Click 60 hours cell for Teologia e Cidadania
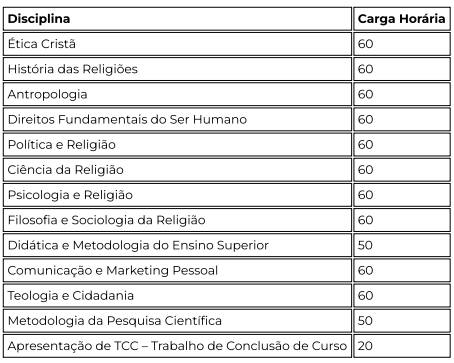Image resolution: width=454 pixels, height=363 pixels. click(x=402, y=296)
